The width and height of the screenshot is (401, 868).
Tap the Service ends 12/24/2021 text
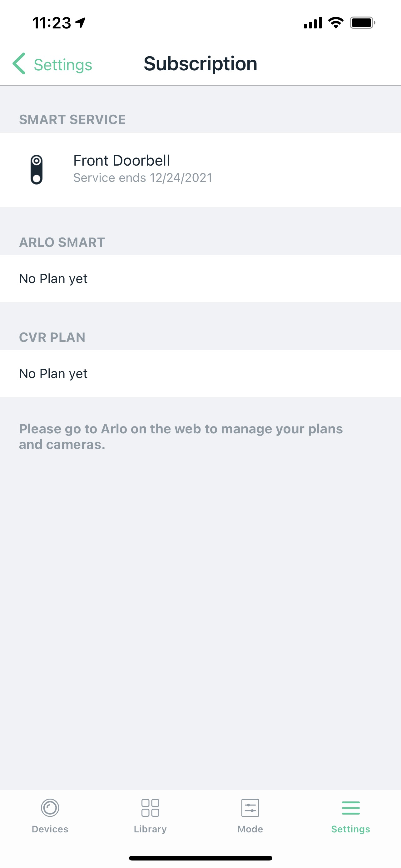pos(143,178)
